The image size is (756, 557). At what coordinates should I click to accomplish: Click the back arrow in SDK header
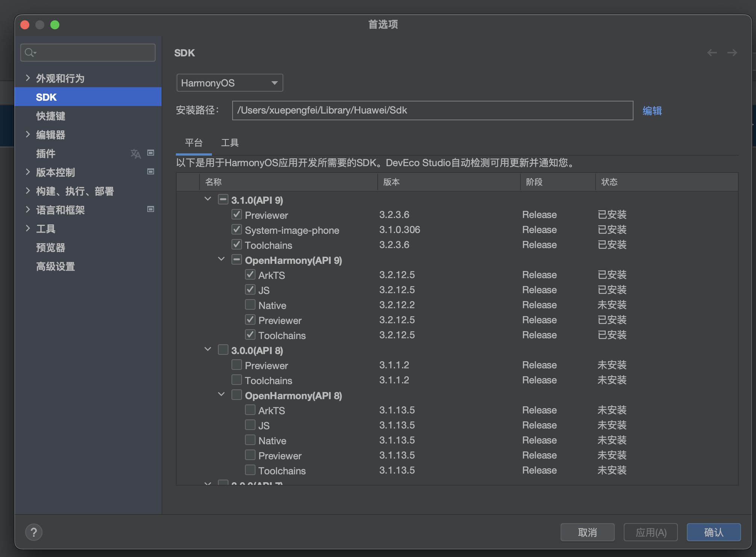click(712, 53)
